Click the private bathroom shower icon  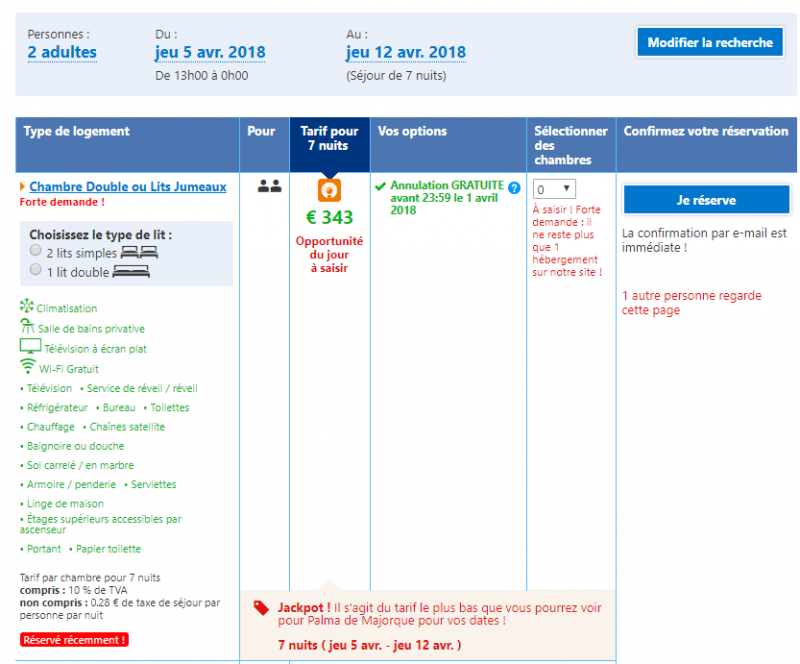pos(27,326)
